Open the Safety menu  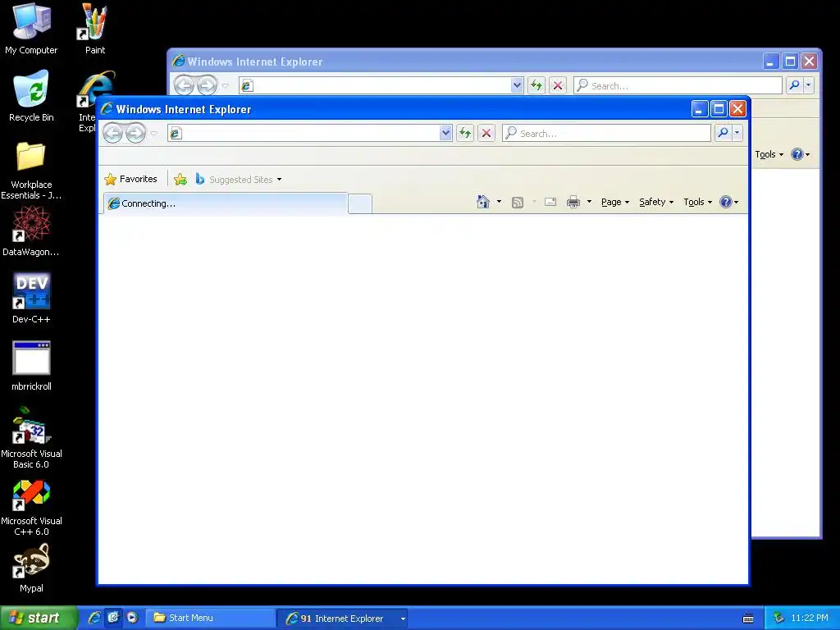tap(655, 202)
